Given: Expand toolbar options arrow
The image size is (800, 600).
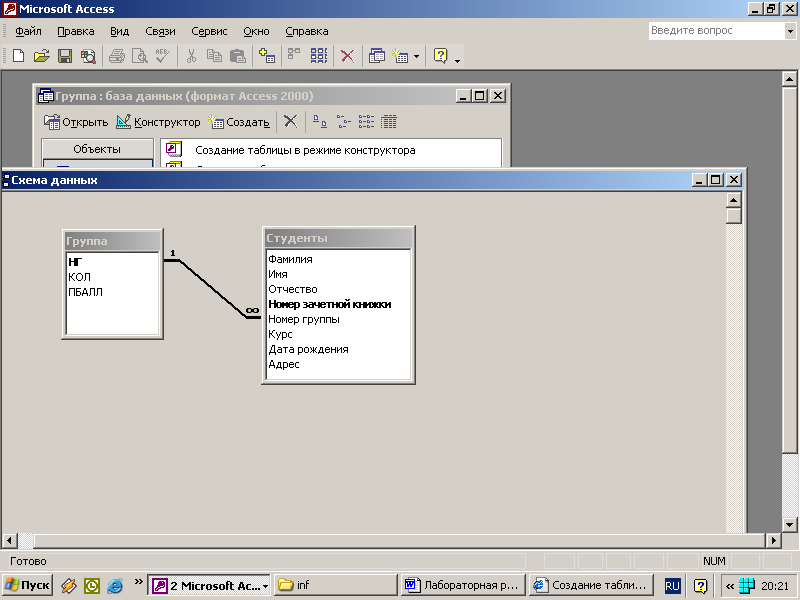Looking at the screenshot, I should tap(457, 60).
